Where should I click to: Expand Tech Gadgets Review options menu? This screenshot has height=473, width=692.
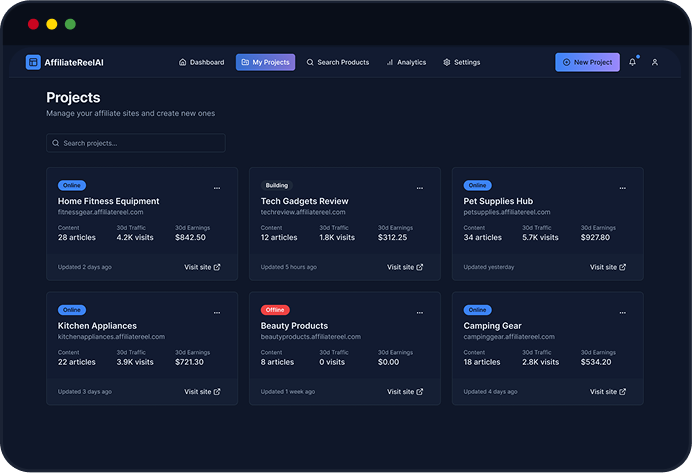coord(420,188)
